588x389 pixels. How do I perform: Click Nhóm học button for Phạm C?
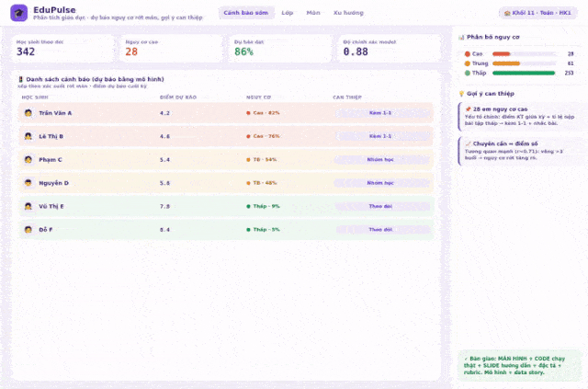(380, 160)
